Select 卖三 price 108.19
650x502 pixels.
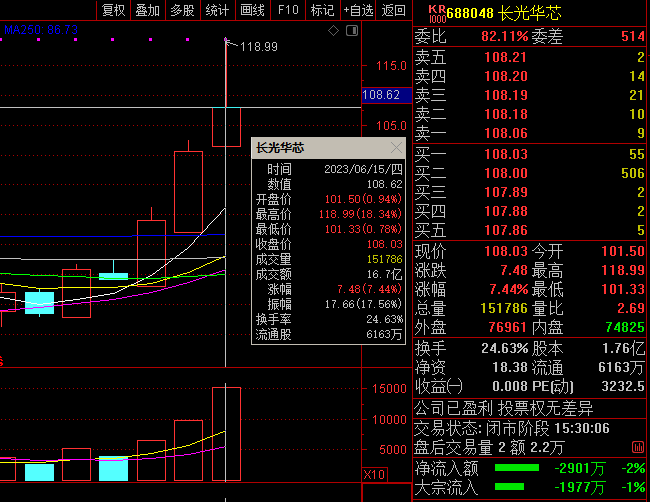coord(506,95)
